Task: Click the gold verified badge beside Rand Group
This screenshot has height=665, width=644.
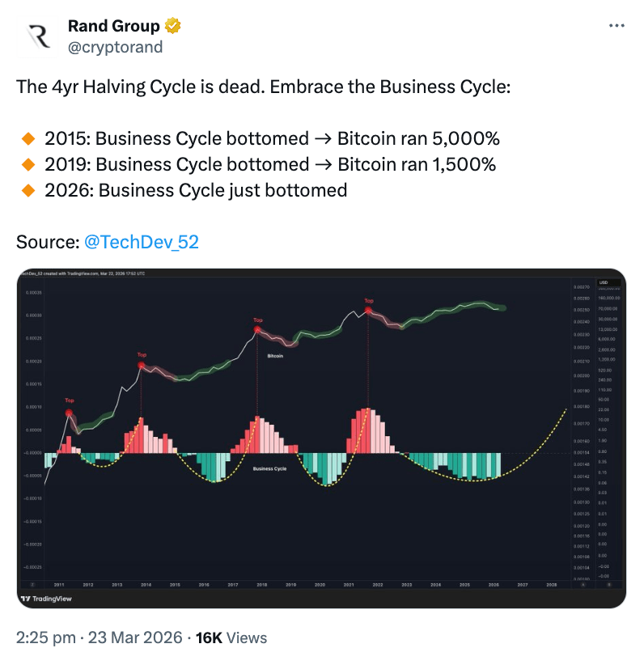Action: click(x=173, y=27)
